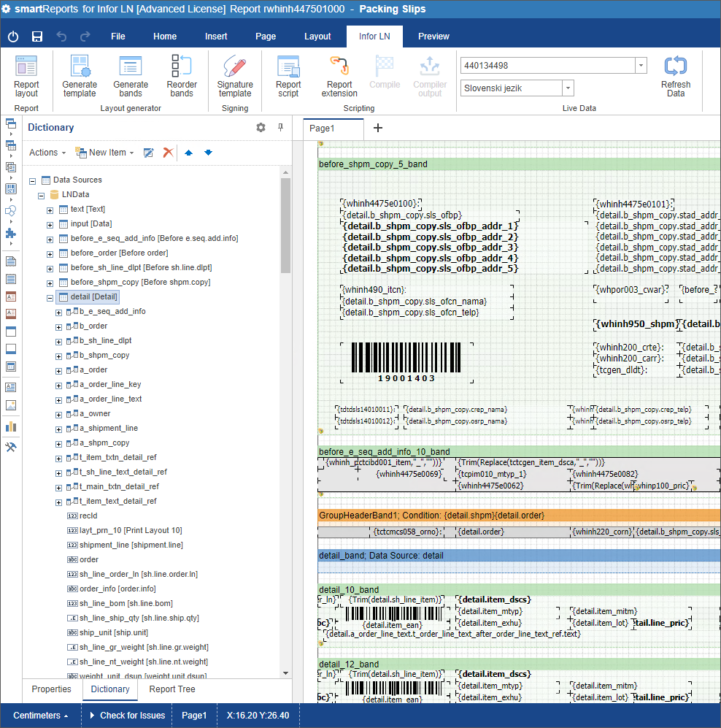Click the picture icon in left sidebar
Viewport: 721px width, 728px height.
pos(11,405)
